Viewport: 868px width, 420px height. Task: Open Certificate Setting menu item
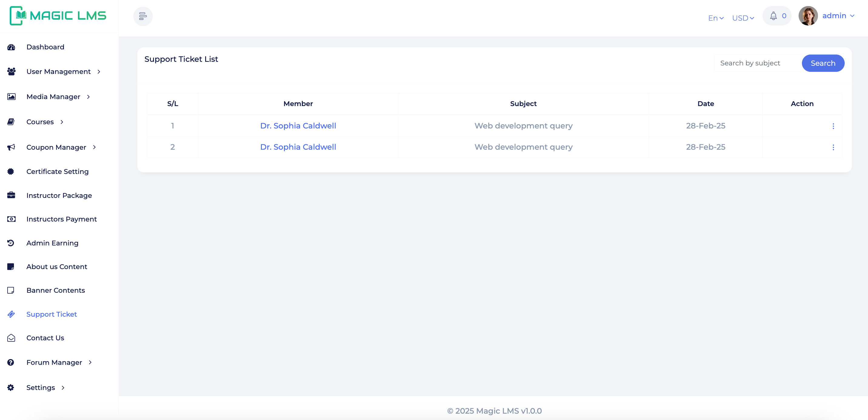tap(57, 172)
